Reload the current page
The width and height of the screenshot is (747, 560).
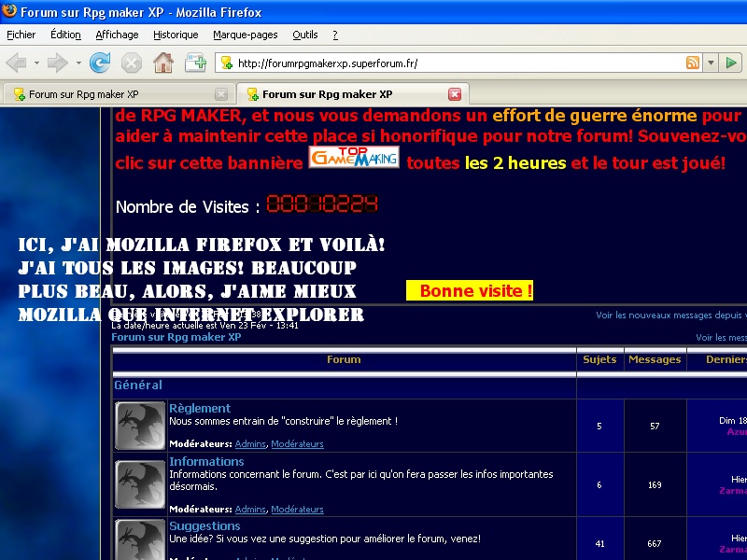100,63
